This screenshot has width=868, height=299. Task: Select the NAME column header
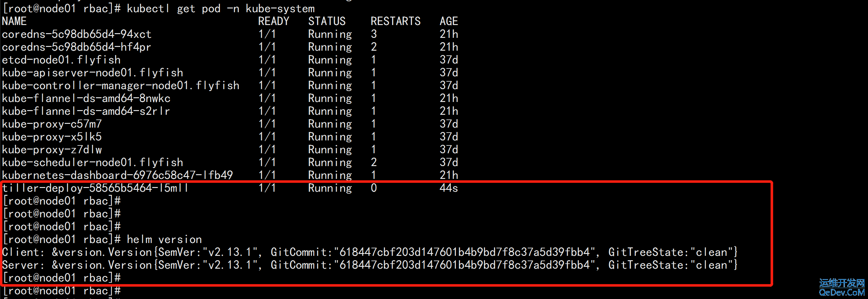[14, 21]
